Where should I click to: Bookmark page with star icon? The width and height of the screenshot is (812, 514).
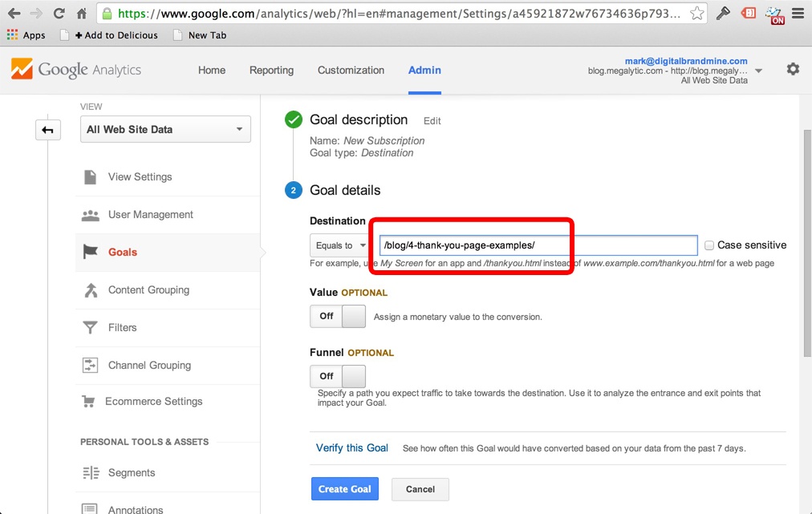pyautogui.click(x=697, y=14)
